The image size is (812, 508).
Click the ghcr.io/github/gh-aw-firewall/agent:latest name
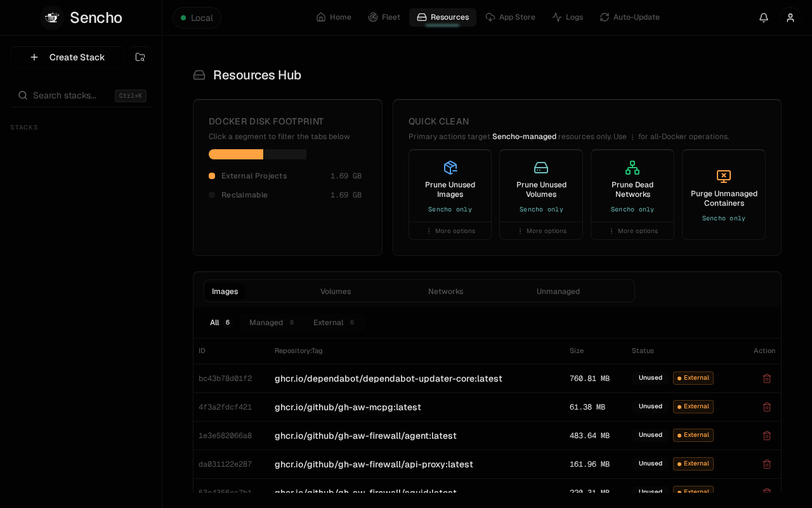pyautogui.click(x=365, y=436)
